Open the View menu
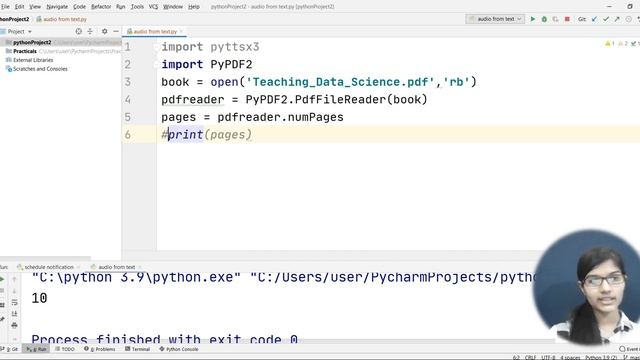The image size is (640, 360). [x=35, y=7]
